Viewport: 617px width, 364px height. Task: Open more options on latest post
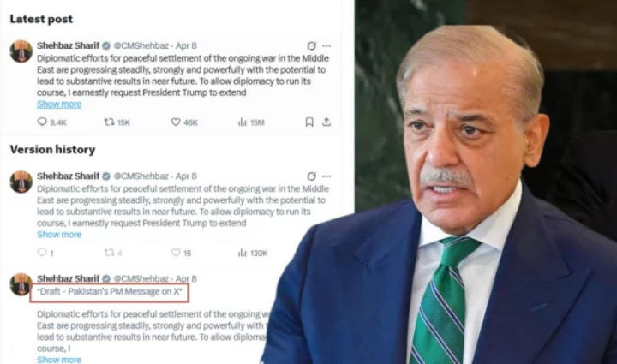coord(326,45)
